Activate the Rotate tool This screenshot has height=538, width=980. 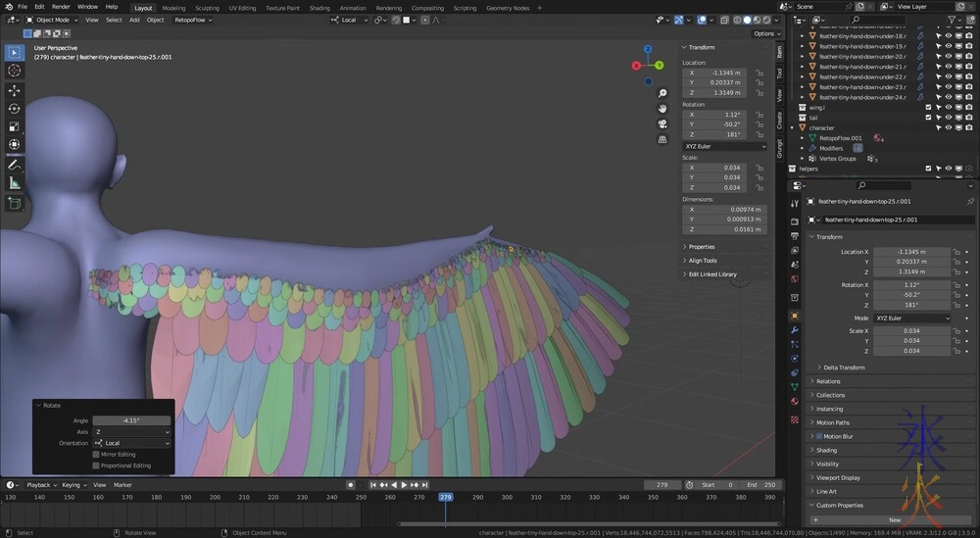[x=15, y=109]
